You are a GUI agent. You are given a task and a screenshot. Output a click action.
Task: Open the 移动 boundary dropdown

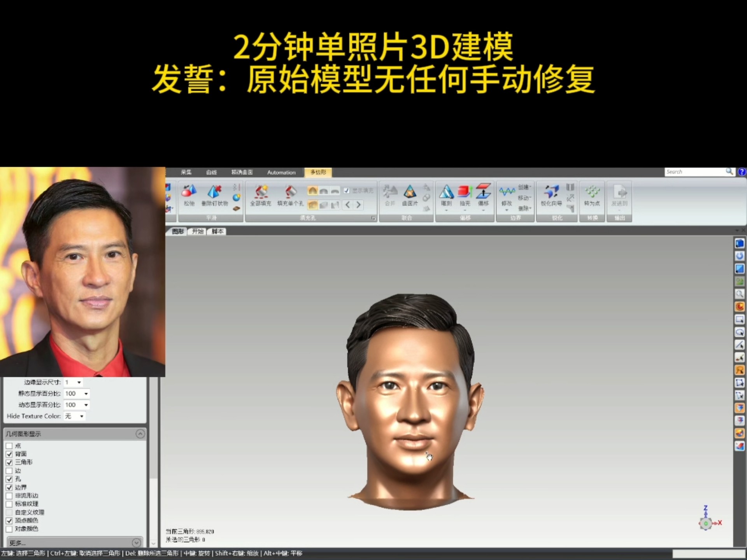(x=524, y=198)
